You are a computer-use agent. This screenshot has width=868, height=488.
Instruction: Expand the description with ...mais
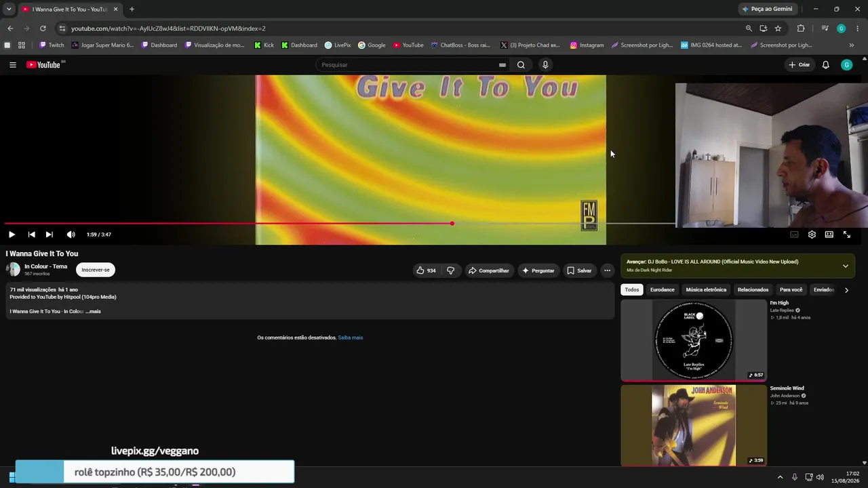coord(94,311)
